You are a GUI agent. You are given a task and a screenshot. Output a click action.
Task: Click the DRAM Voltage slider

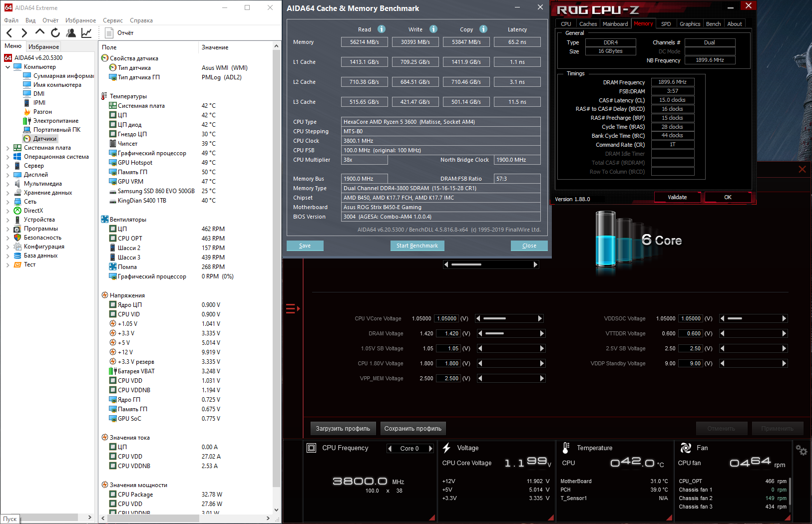(x=511, y=333)
